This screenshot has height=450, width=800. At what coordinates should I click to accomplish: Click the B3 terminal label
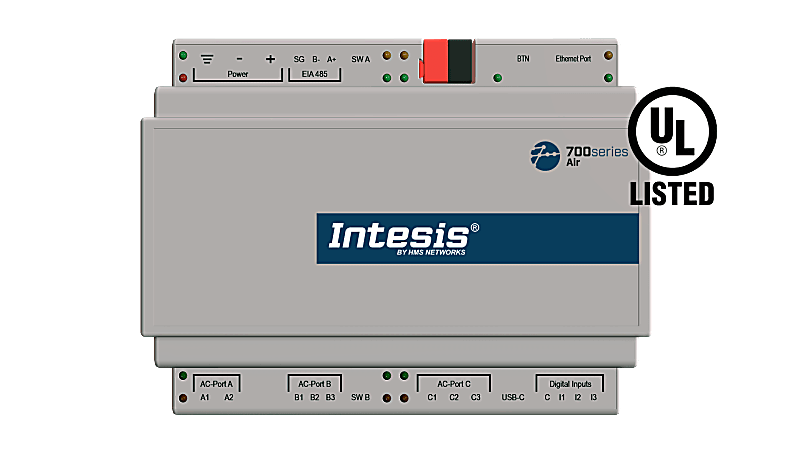coord(331,397)
